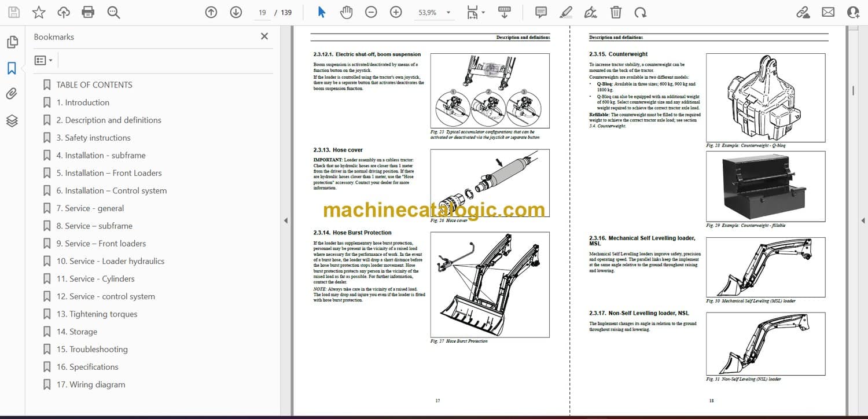Open '11. Service - Cylinders' bookmark

[95, 279]
